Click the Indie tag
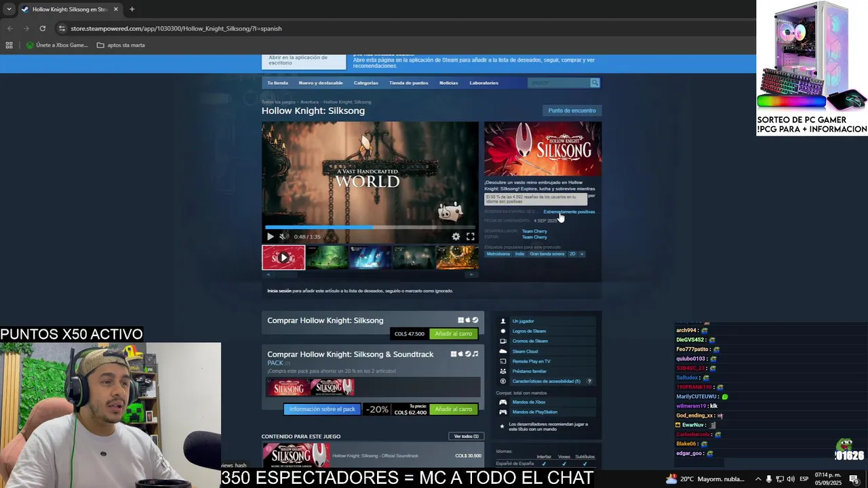Screen dimensions: 868x488 coord(519,254)
